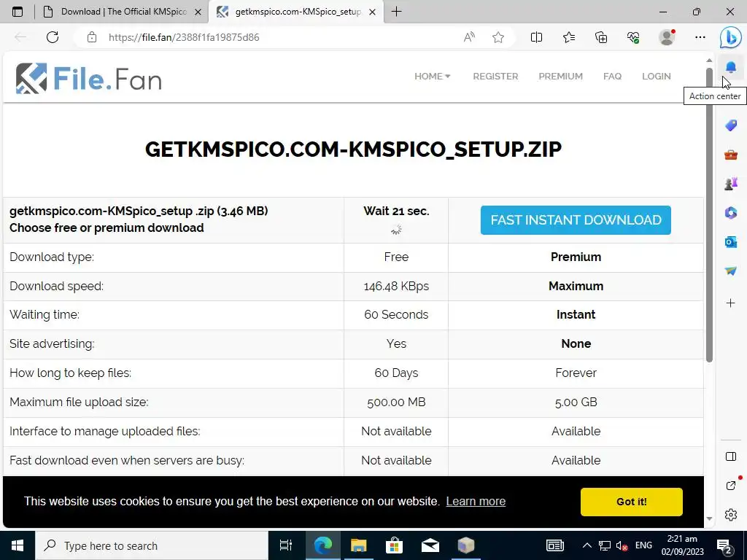
Task: Open sidebar settings gear icon
Action: tap(731, 515)
